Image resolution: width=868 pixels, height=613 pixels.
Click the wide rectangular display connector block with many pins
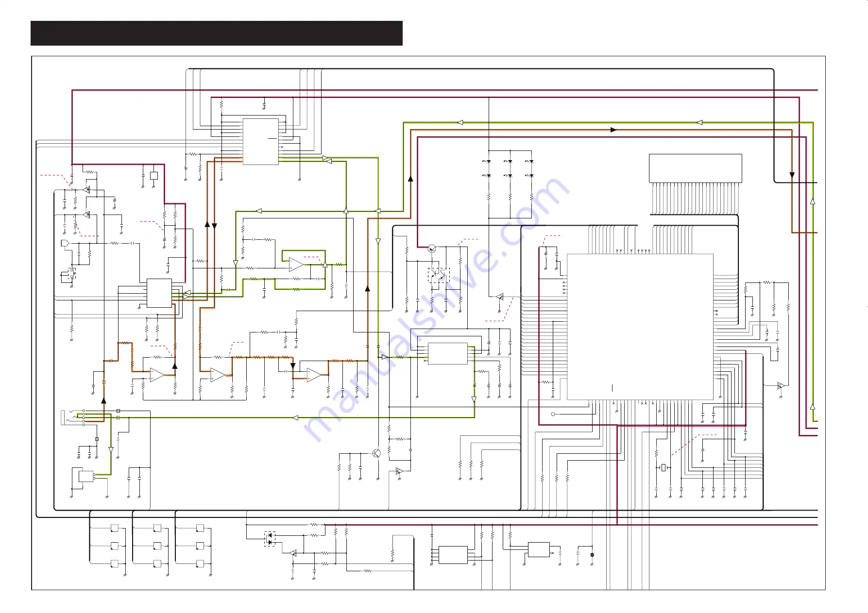(696, 168)
